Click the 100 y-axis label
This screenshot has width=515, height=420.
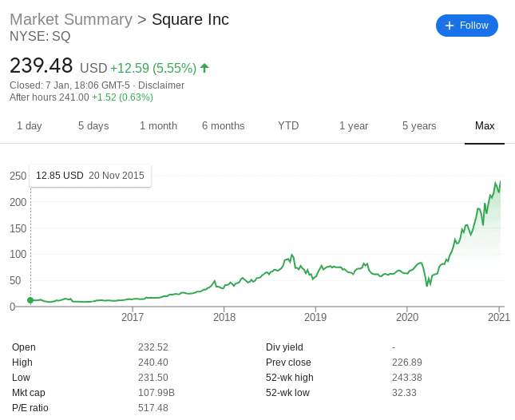[18, 254]
